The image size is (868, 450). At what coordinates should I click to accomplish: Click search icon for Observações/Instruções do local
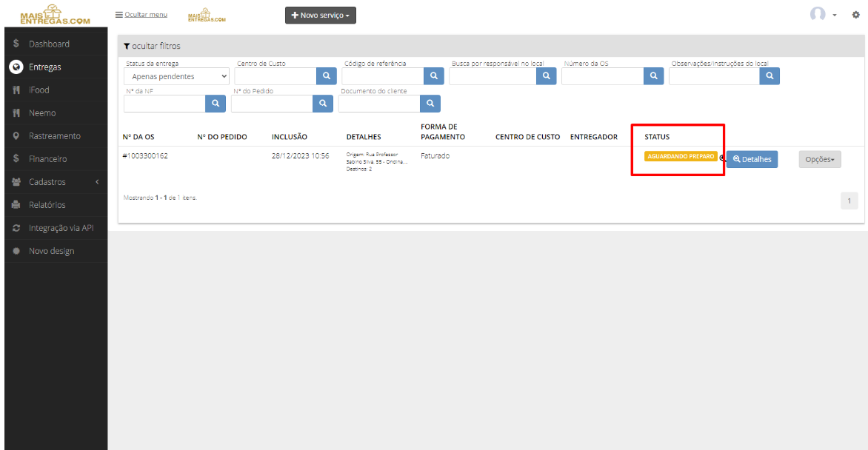tap(769, 75)
